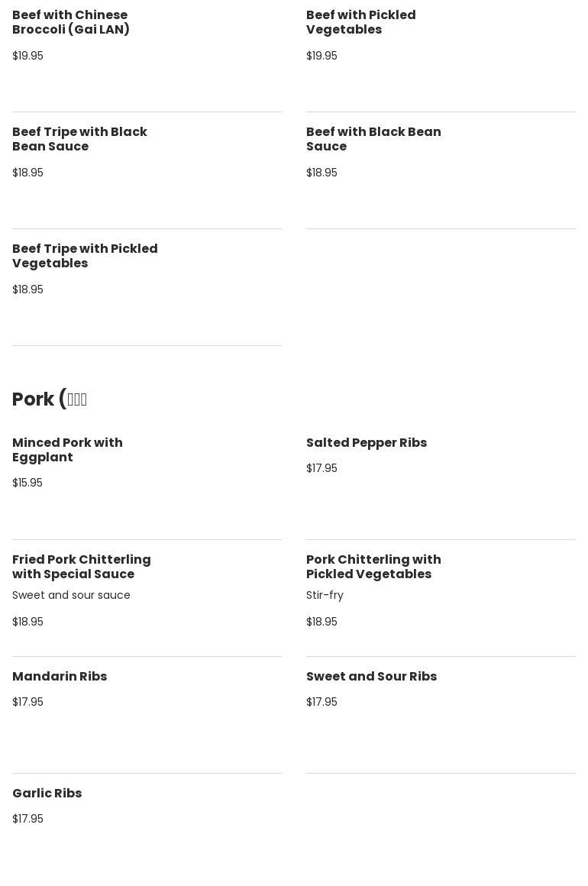Select the Mandarin Ribs item
The height and width of the screenshot is (886, 588).
click(60, 677)
